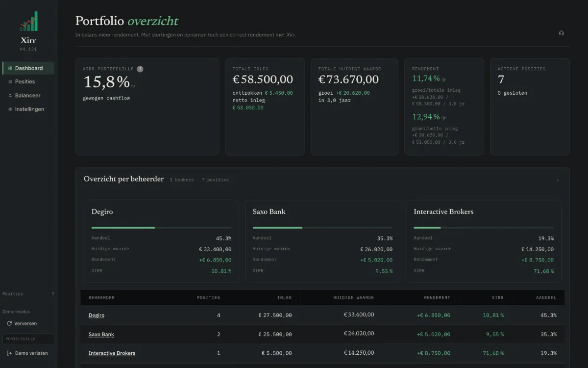The height and width of the screenshot is (368, 588).
Task: Click the 12,94 % rendement value
Action: click(x=426, y=117)
